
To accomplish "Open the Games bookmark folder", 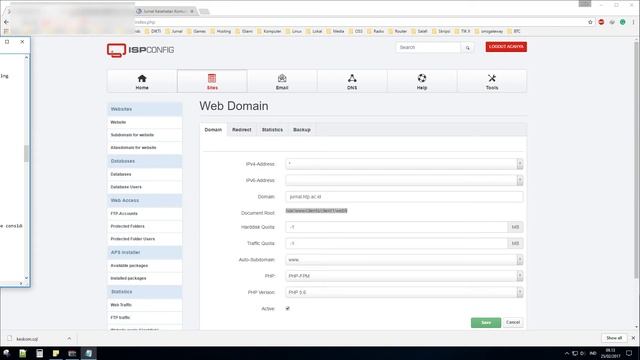I will coord(197,31).
